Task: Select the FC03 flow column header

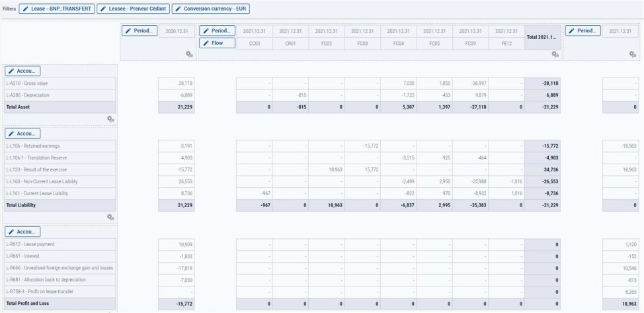Action: (x=362, y=43)
